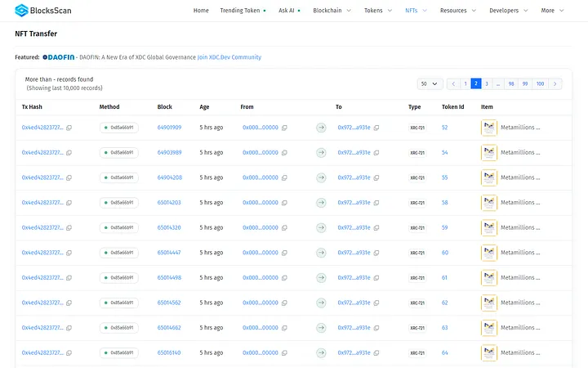Go to the Home page tab
Viewport: 588px width, 368px height.
point(201,11)
